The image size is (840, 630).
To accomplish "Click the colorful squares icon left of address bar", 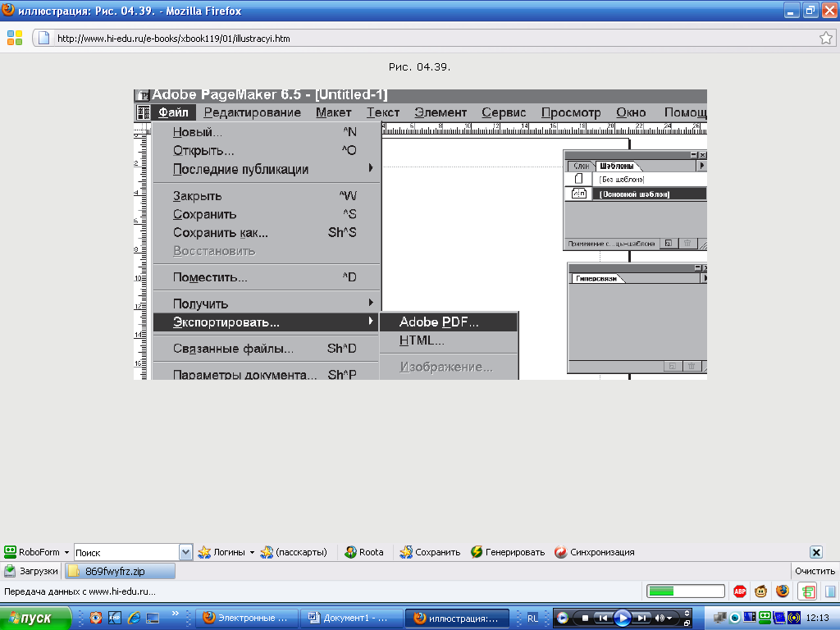I will [x=15, y=38].
